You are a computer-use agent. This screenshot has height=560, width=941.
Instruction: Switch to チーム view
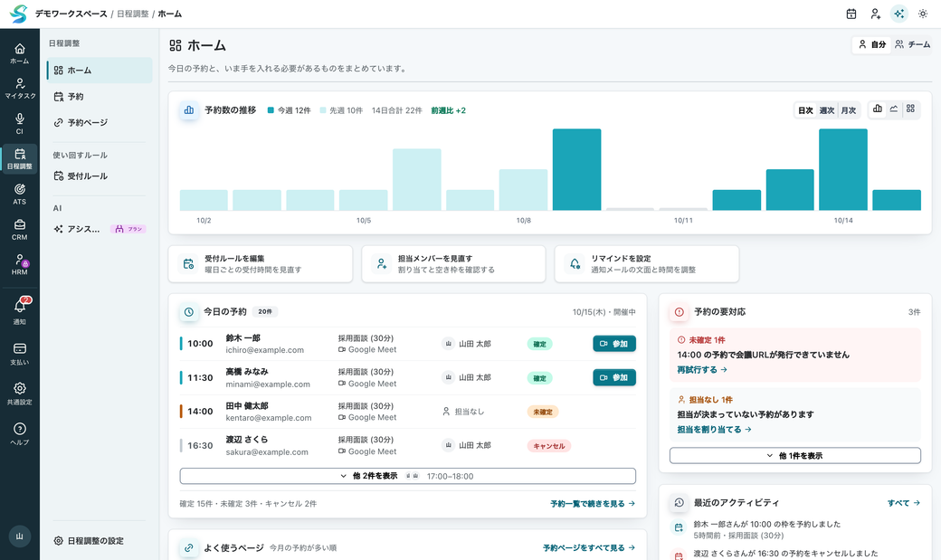[912, 44]
